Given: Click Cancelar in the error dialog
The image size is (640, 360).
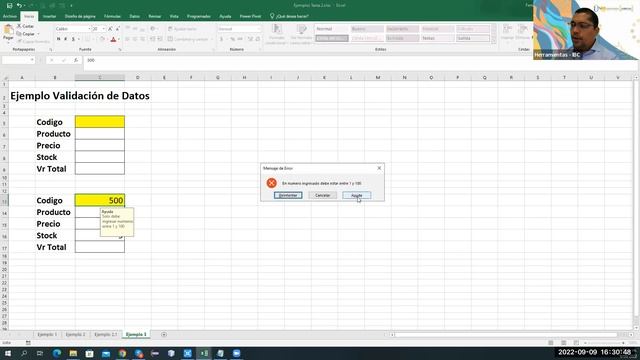Looking at the screenshot, I should coord(322,196).
